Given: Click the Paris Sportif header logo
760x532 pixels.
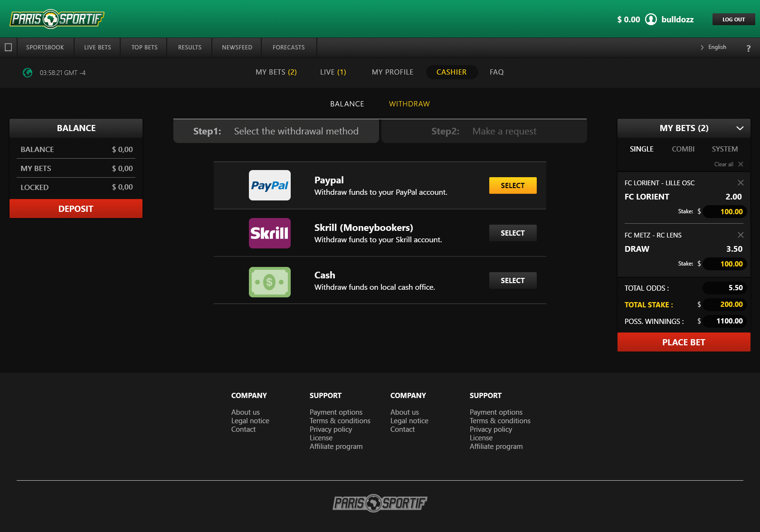Looking at the screenshot, I should pyautogui.click(x=57, y=19).
